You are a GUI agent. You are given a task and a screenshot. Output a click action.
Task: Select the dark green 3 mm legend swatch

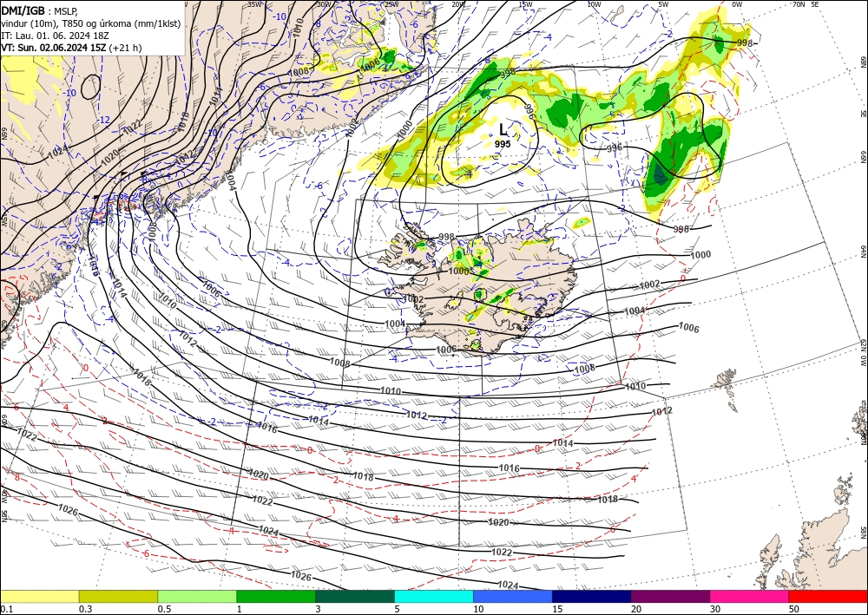[x=355, y=596]
